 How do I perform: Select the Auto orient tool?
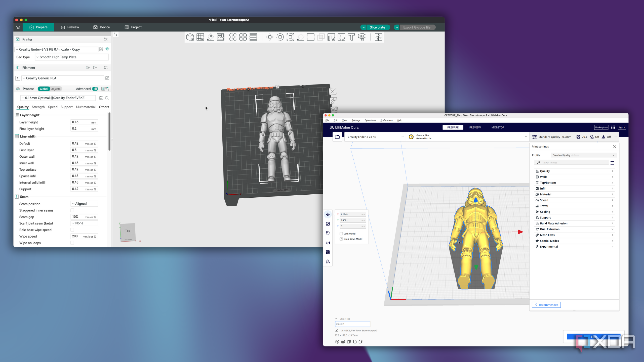pos(211,37)
